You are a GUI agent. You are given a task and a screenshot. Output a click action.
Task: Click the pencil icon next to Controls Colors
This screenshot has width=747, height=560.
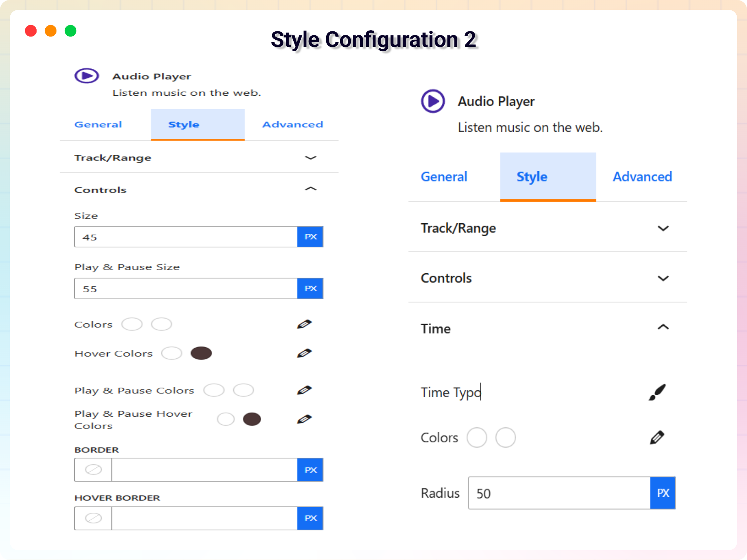304,324
